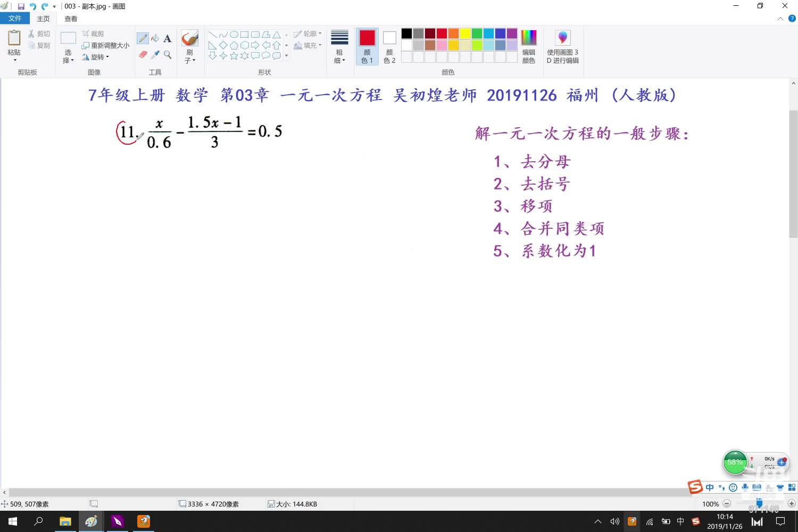This screenshot has height=532, width=798.
Task: Activate Color 2 (颜色 2) selector
Action: (x=389, y=47)
